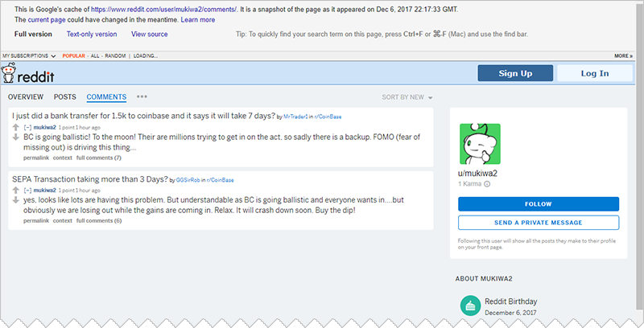Viewport: 644px width, 328px height.
Task: Click the u/mukiwa2 avatar image
Action: point(479,144)
